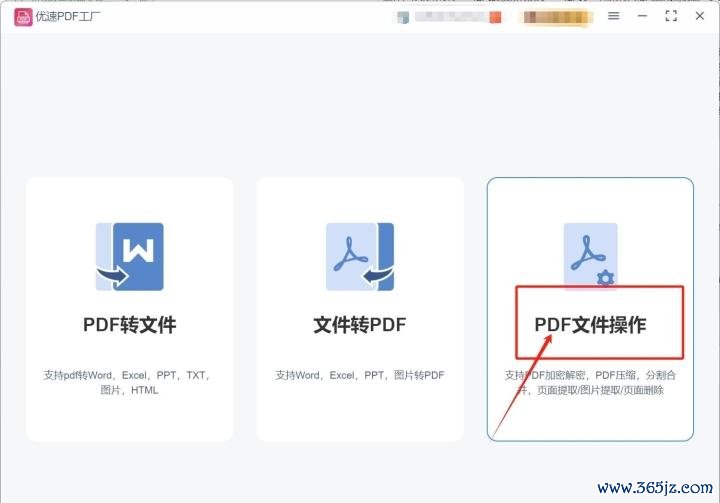Click the PDF文件操作 gear document icon

click(x=591, y=255)
